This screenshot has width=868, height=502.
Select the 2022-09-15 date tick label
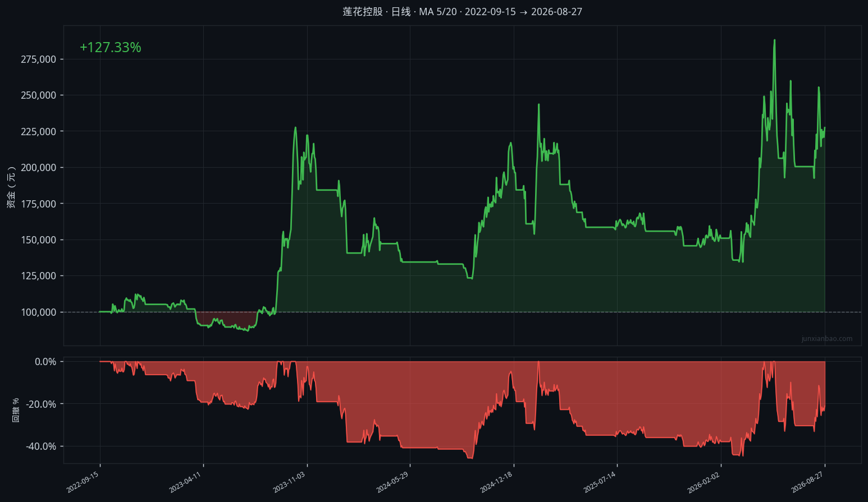pyautogui.click(x=83, y=482)
